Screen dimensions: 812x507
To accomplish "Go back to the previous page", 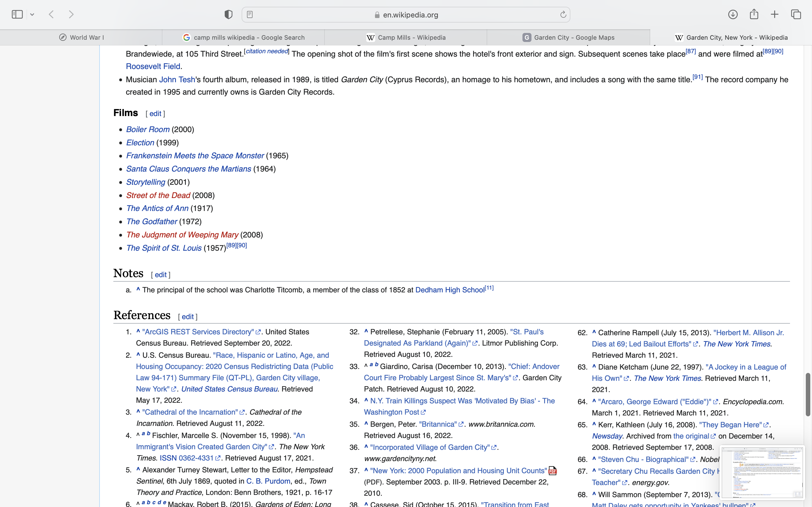I will 51,14.
